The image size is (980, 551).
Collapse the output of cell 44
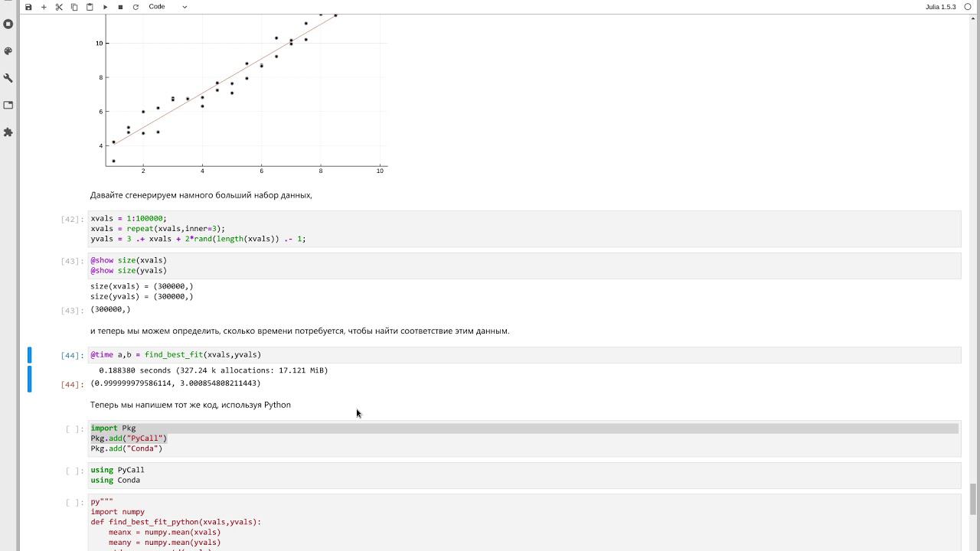pyautogui.click(x=30, y=379)
